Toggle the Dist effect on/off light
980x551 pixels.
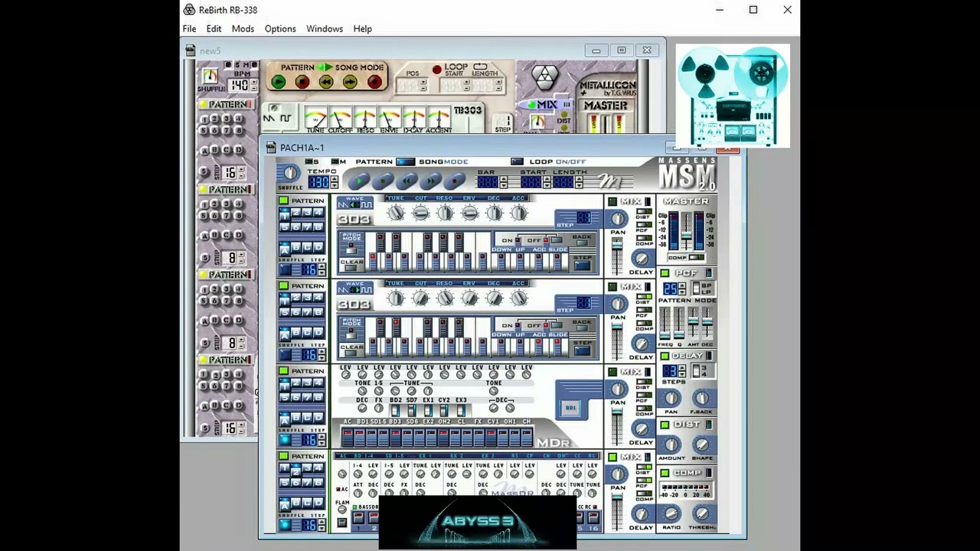pos(665,425)
